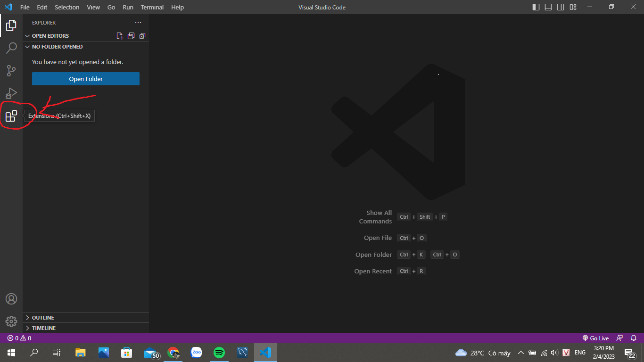Expand the Outline section
644x362 pixels.
(27, 318)
